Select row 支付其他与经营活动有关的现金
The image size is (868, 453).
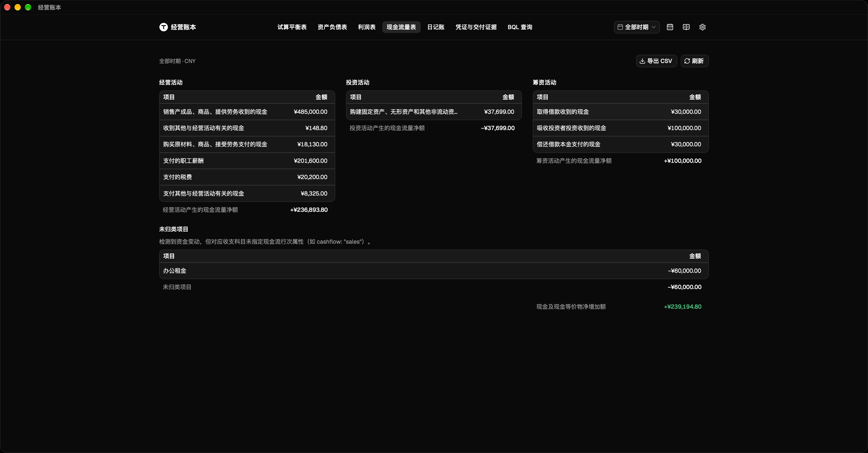point(247,194)
